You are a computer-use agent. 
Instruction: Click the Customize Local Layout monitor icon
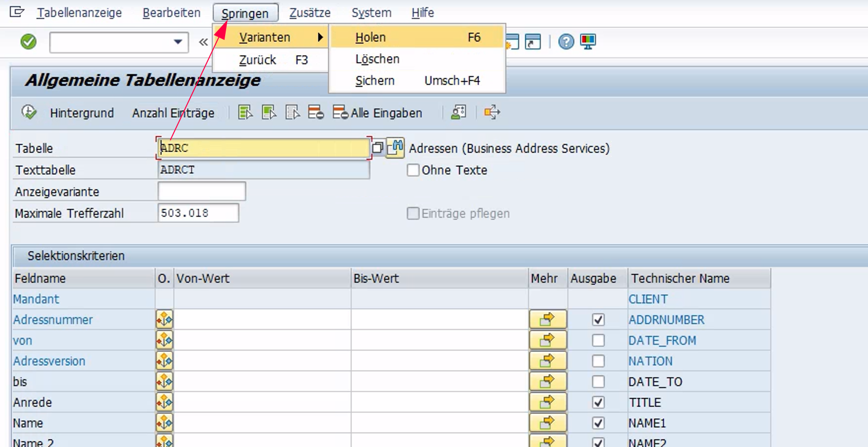tap(588, 42)
